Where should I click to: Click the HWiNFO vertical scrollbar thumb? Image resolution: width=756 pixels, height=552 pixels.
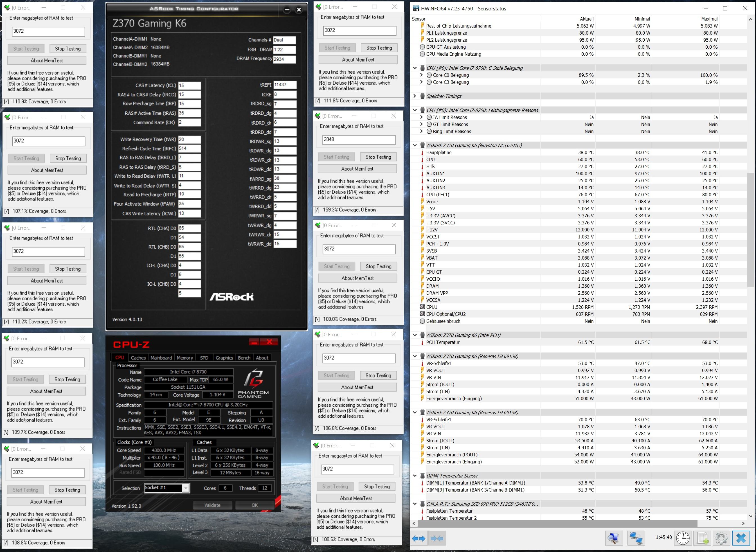pyautogui.click(x=751, y=229)
